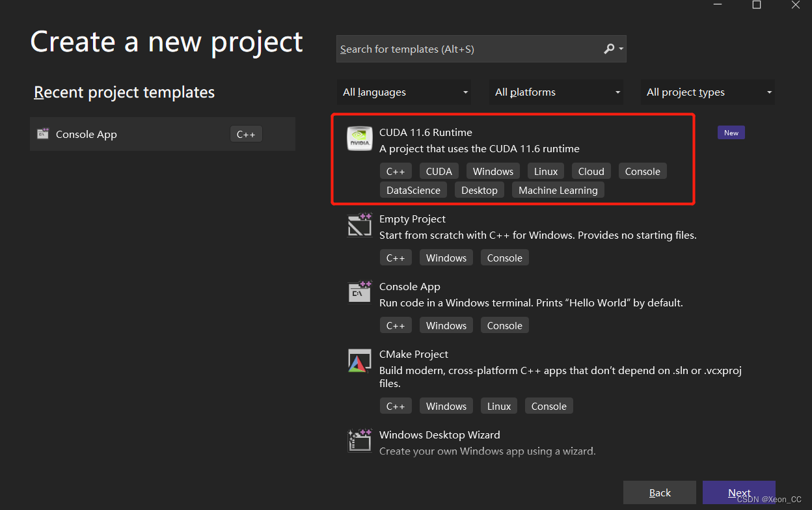The width and height of the screenshot is (812, 510).
Task: Click the search magnifier icon
Action: click(609, 49)
